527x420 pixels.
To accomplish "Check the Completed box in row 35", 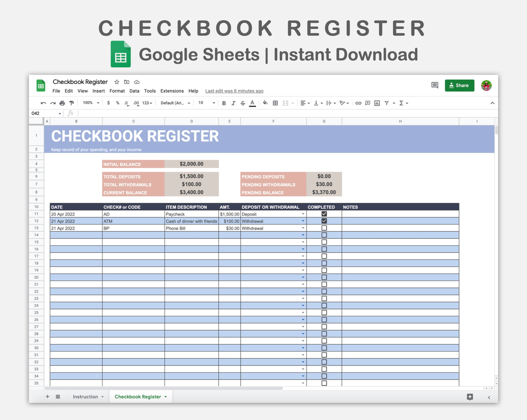I will [x=324, y=383].
